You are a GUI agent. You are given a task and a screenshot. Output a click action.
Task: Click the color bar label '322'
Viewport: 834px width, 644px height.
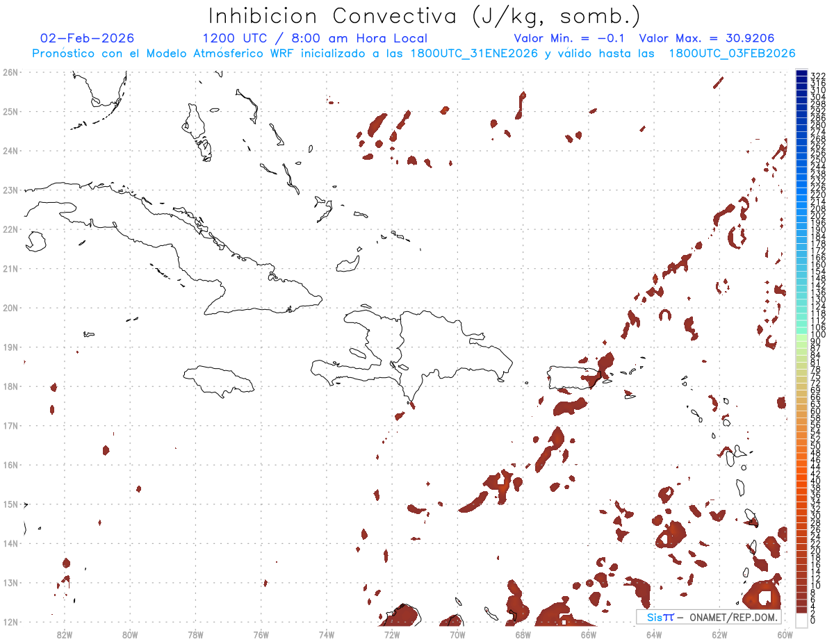[818, 76]
